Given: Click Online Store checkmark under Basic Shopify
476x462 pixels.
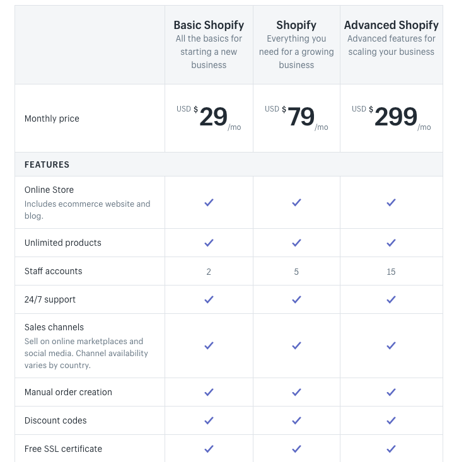Looking at the screenshot, I should tap(209, 202).
